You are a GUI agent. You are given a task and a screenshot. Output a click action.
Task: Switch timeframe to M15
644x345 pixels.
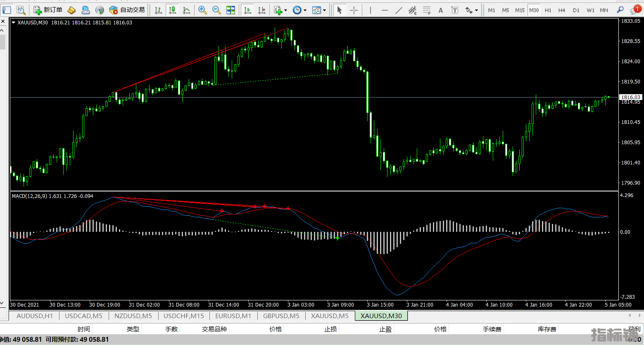(x=520, y=10)
